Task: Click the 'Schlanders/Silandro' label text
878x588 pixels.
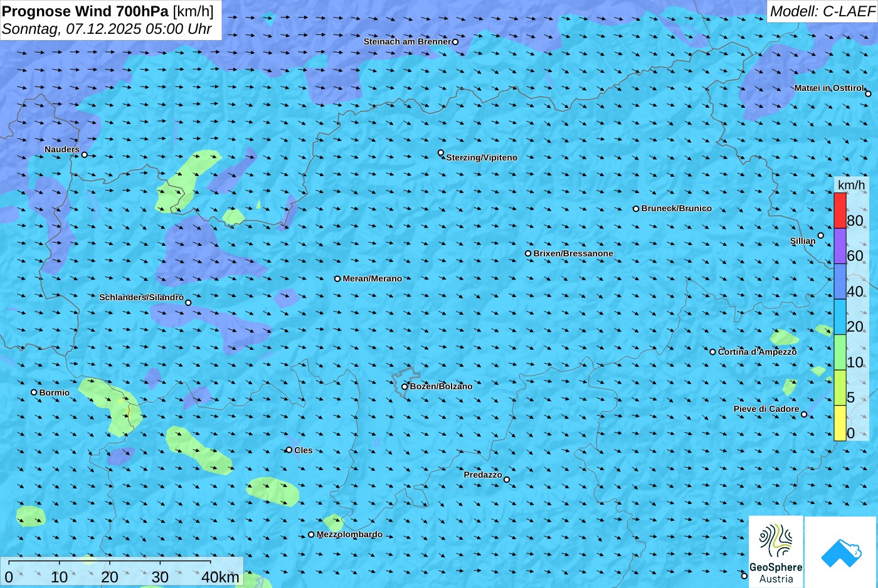Action: (141, 297)
